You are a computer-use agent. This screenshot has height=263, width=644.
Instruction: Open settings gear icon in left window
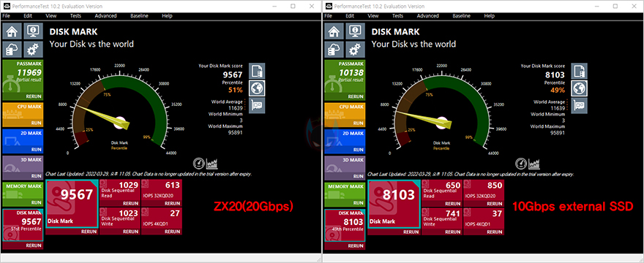(x=33, y=49)
